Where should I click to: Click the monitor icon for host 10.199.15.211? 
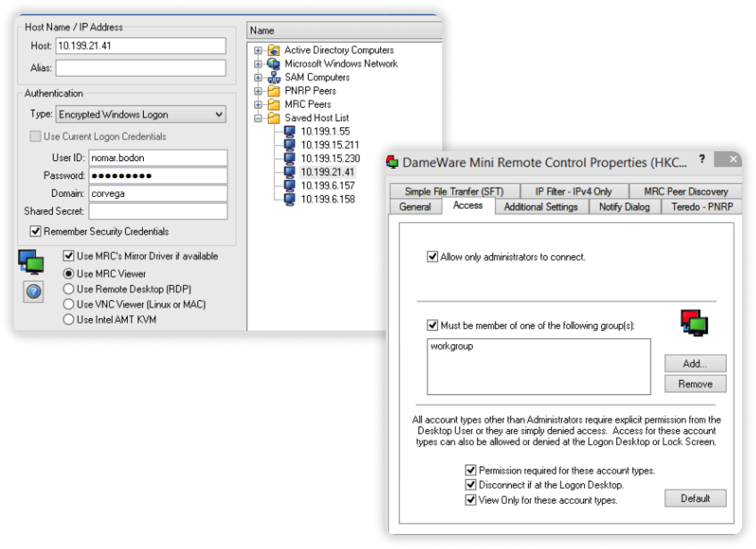[290, 145]
